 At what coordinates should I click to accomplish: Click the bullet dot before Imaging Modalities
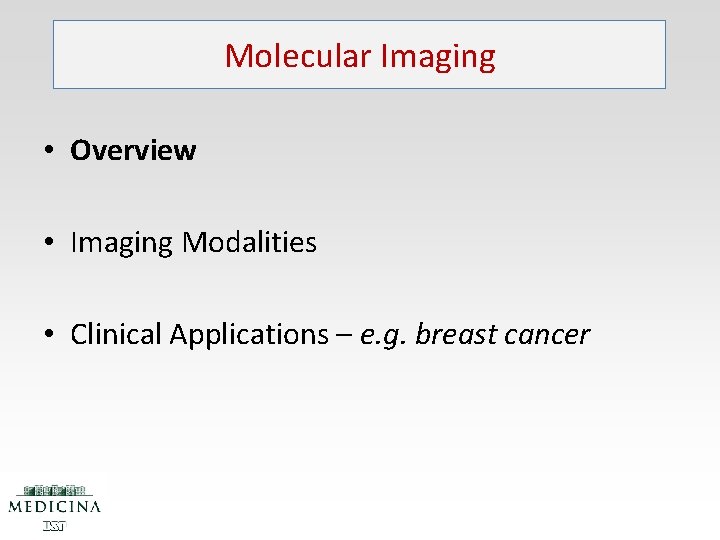coord(49,242)
